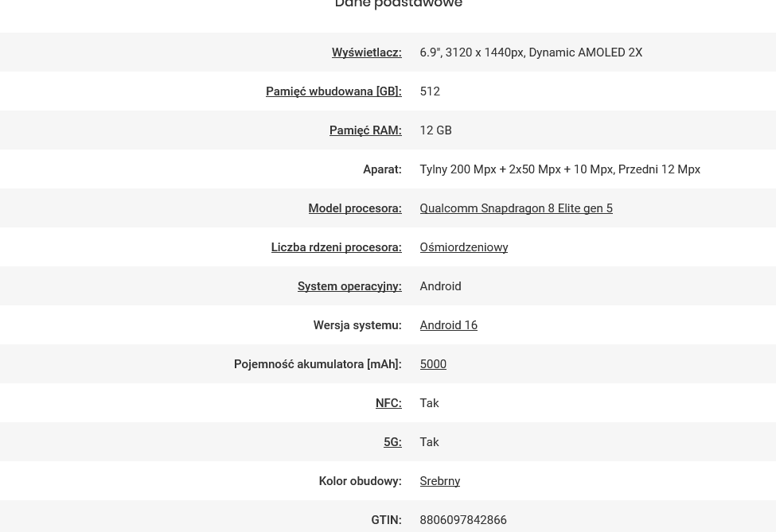776x532 pixels.
Task: Click the 12 GB RAM value
Action: 435,130
